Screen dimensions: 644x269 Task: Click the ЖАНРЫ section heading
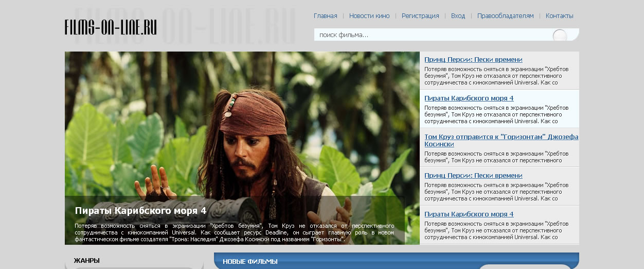(x=87, y=261)
